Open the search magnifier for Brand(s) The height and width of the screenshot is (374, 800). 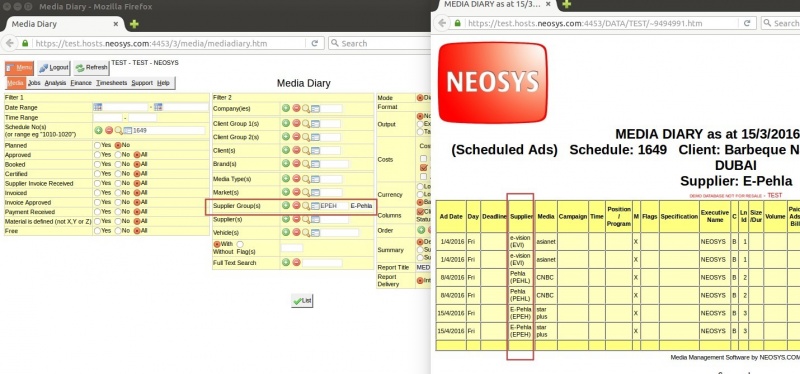(x=306, y=164)
